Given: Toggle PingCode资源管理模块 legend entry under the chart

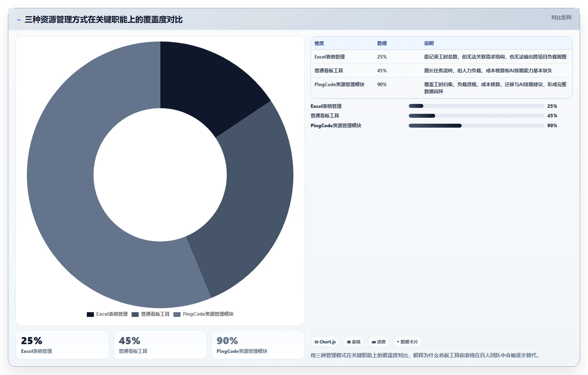Looking at the screenshot, I should pyautogui.click(x=204, y=314).
